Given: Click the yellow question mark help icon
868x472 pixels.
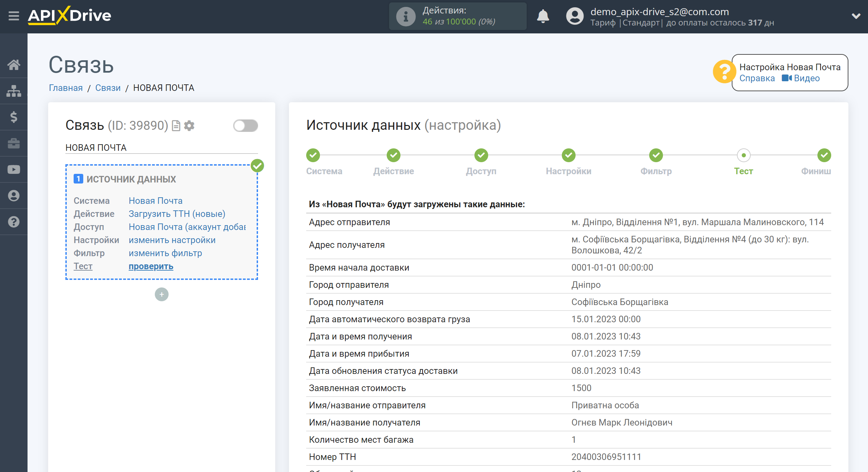Looking at the screenshot, I should click(724, 72).
